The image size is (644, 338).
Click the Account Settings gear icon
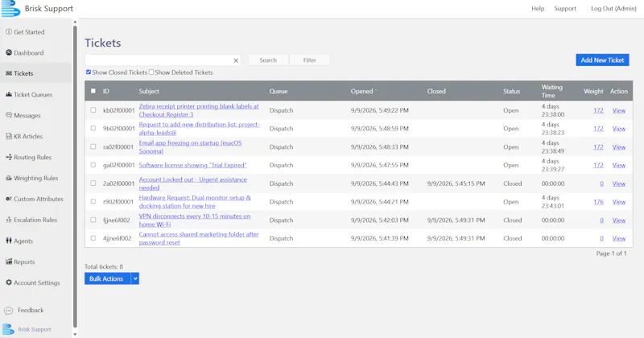coord(9,282)
